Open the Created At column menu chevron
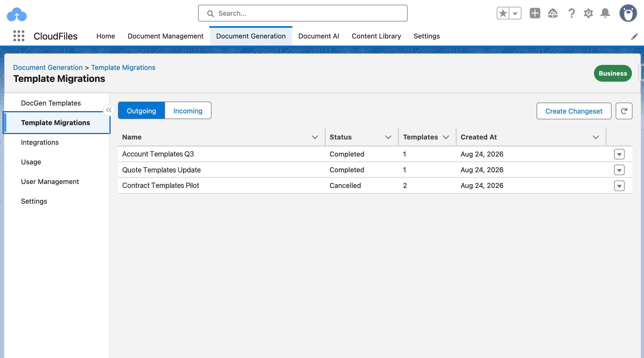The image size is (644, 358). click(x=596, y=137)
